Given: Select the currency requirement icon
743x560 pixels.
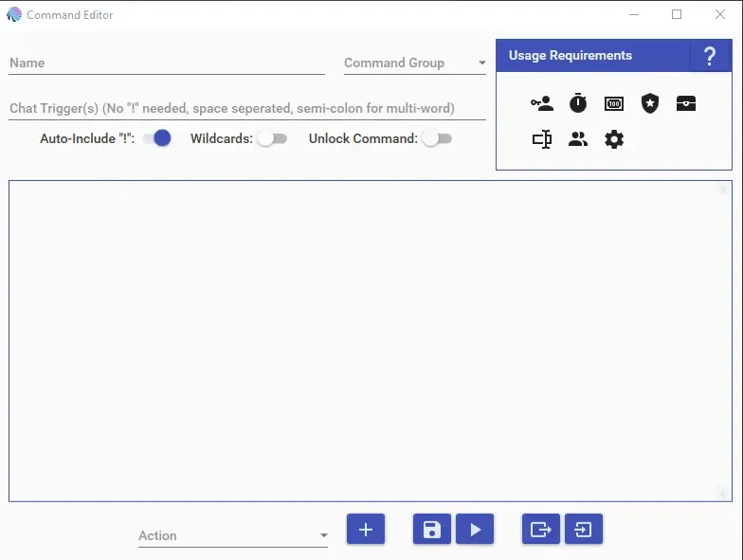Looking at the screenshot, I should [614, 104].
